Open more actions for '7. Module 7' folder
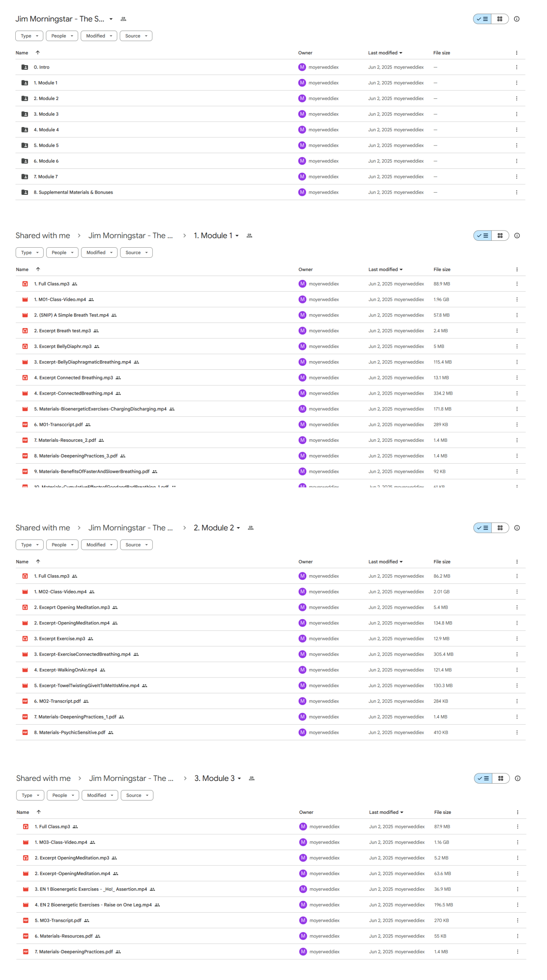 click(516, 176)
